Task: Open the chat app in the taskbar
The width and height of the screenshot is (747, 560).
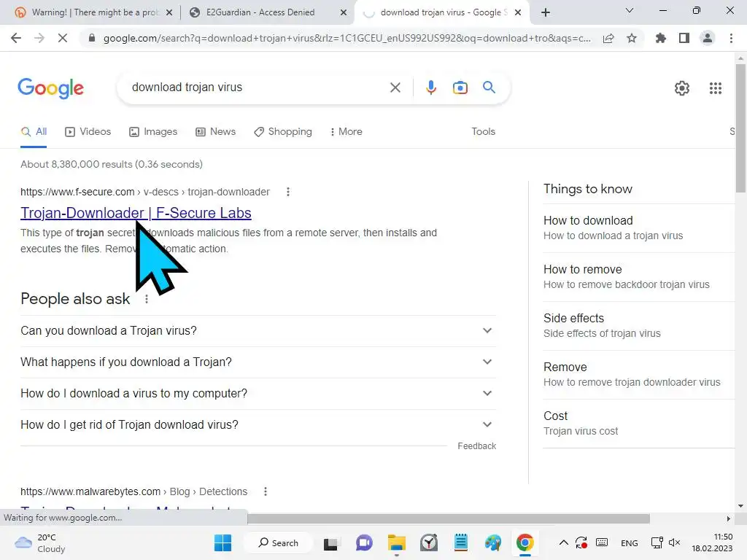Action: click(x=364, y=542)
